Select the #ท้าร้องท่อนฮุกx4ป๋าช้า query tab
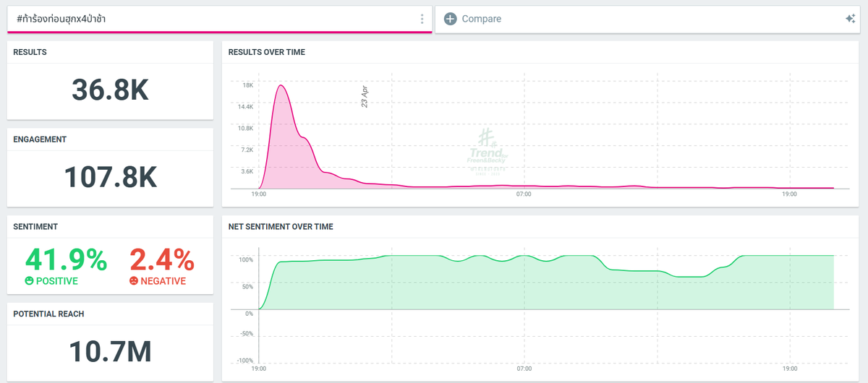The width and height of the screenshot is (868, 383). 220,20
